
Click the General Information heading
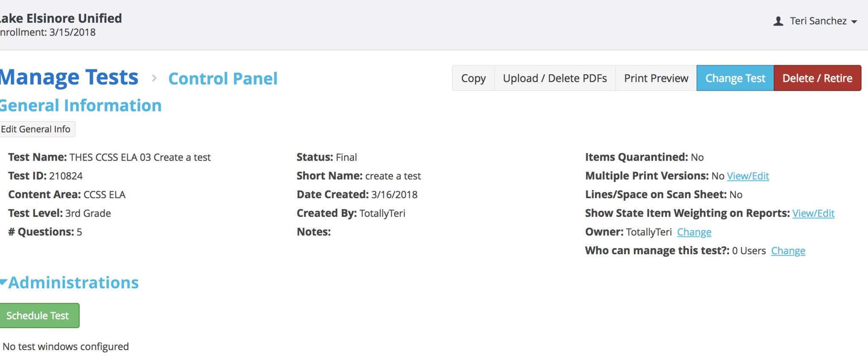(x=81, y=106)
